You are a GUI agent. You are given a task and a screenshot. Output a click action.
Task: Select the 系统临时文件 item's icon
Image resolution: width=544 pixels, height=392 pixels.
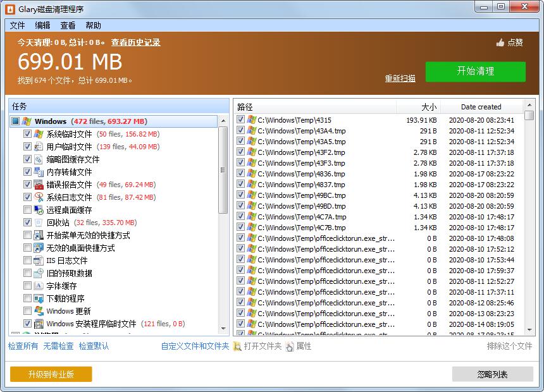[37, 133]
